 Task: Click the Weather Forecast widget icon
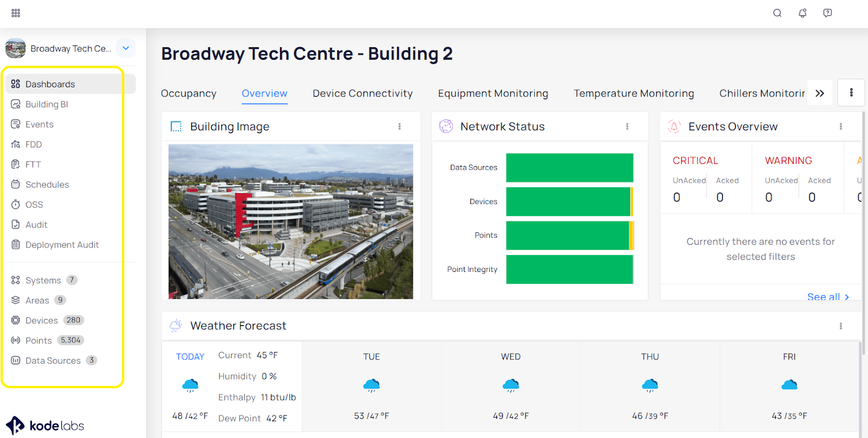coord(176,326)
